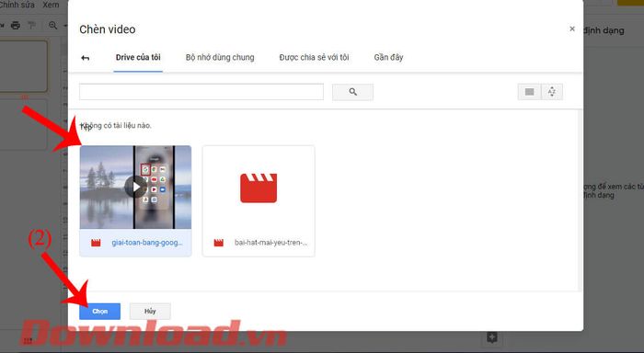Image resolution: width=644 pixels, height=353 pixels.
Task: Go back using the dialog back arrow
Action: click(85, 58)
